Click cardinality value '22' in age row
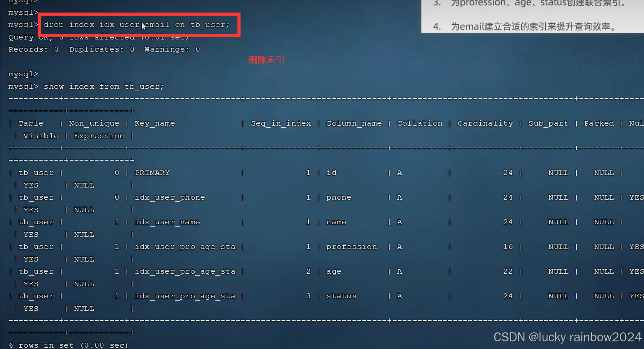 click(508, 271)
